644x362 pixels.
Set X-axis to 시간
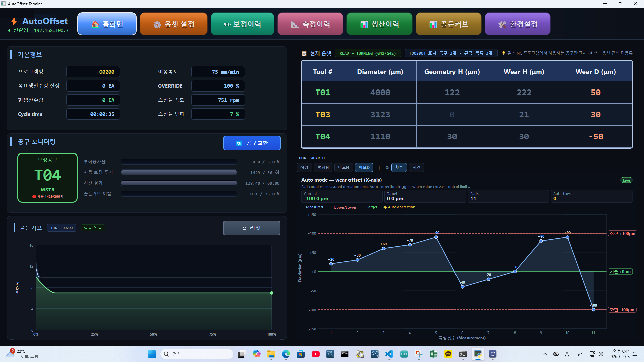(417, 167)
